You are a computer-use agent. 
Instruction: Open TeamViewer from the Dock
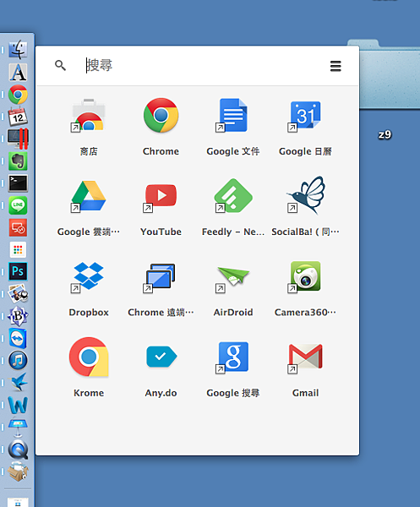[18, 338]
